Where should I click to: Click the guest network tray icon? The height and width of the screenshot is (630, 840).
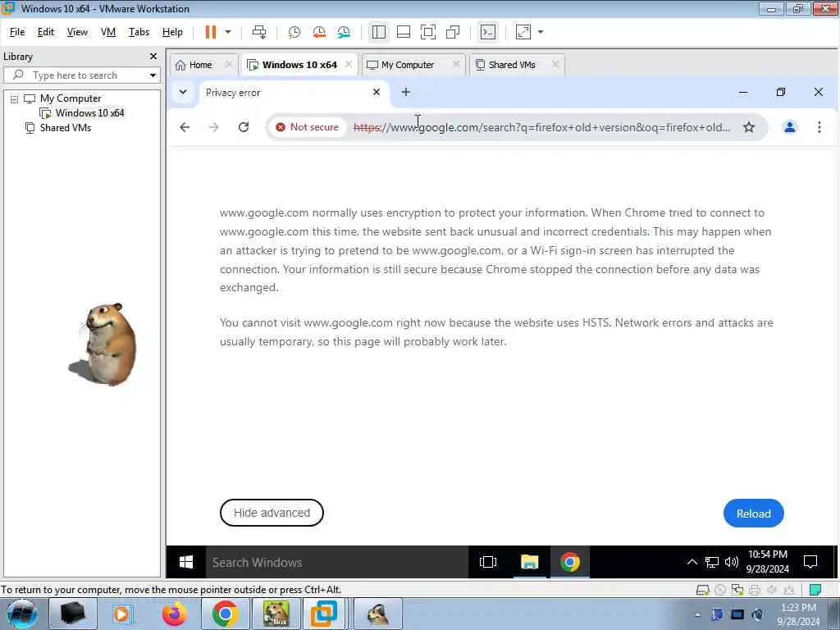[712, 562]
